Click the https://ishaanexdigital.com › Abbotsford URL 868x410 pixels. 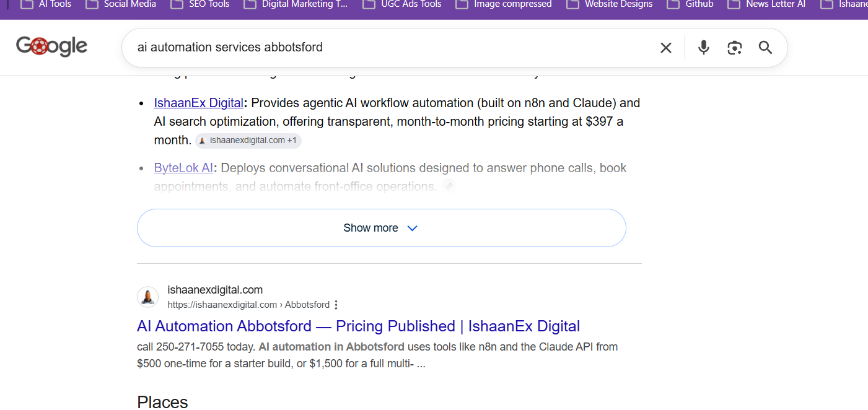248,305
